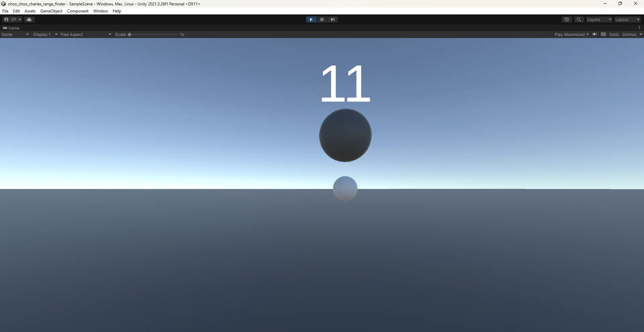Screen dimensions: 644x332
Task: Open the Window menu
Action: 100,11
